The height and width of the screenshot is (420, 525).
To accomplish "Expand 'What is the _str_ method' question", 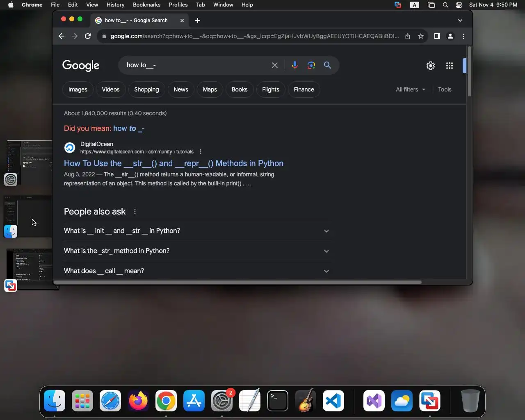I will pyautogui.click(x=197, y=251).
